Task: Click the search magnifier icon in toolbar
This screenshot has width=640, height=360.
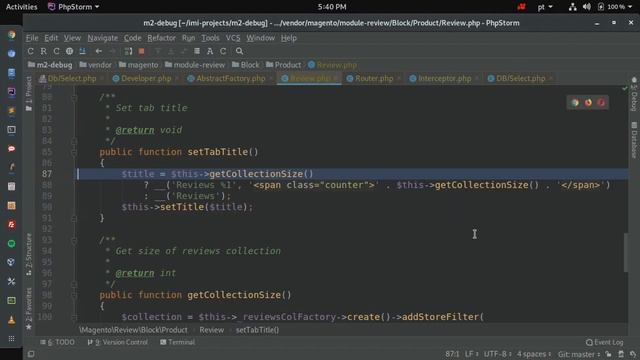Action: tap(239, 51)
